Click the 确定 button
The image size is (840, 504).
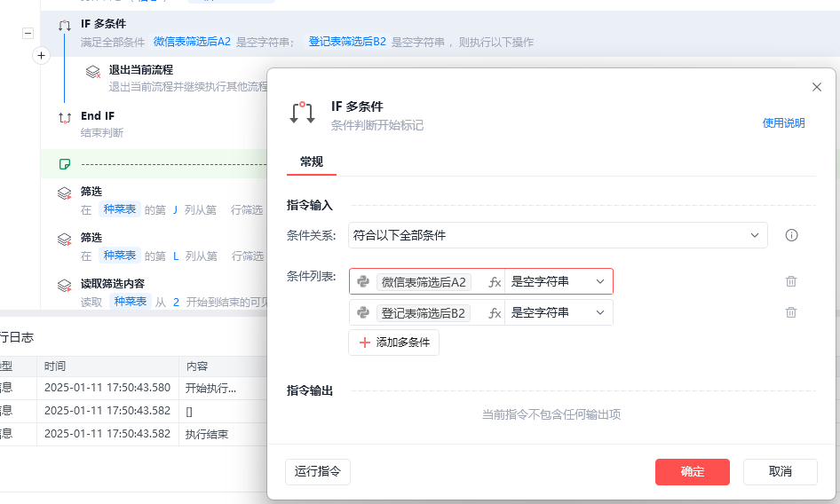(x=692, y=472)
